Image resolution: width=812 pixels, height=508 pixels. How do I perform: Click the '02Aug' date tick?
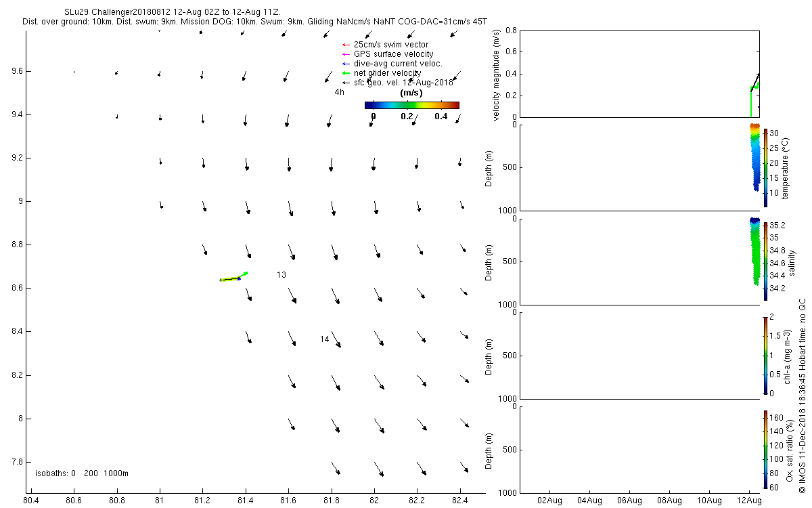pos(549,500)
